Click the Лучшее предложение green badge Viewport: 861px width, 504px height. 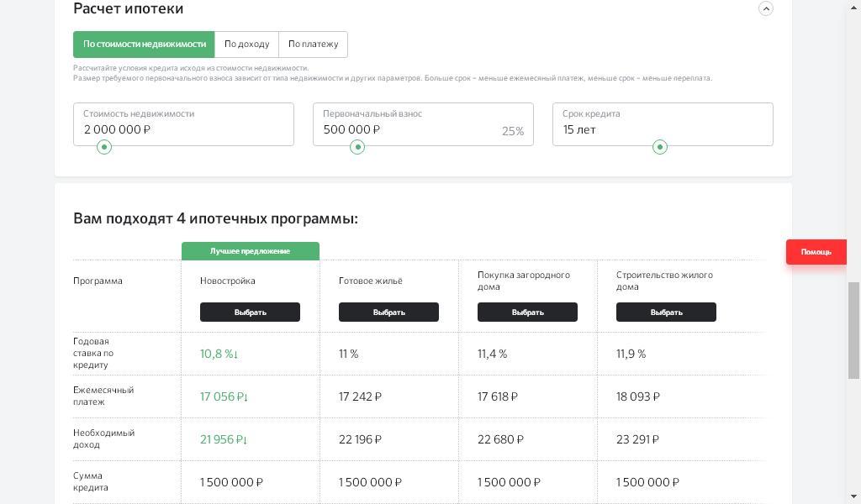250,251
